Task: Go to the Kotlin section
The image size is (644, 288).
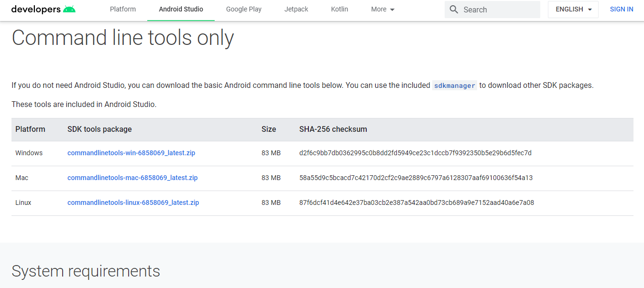Action: [339, 9]
